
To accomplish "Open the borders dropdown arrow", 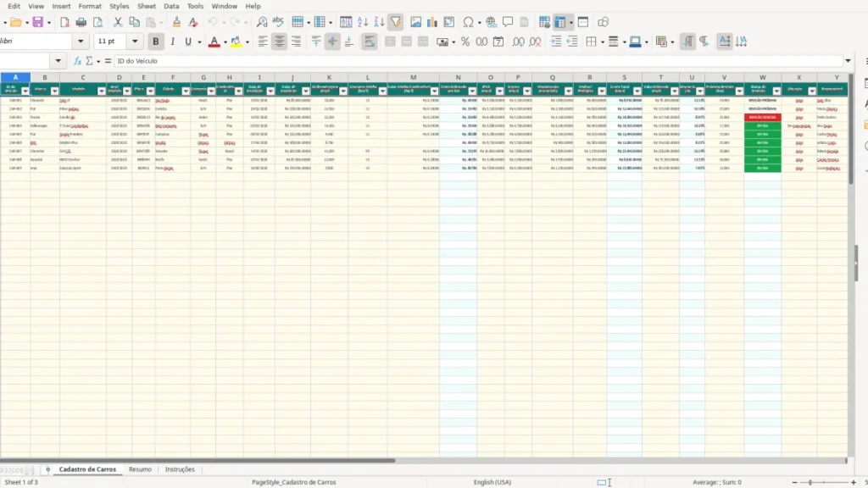I will point(603,42).
